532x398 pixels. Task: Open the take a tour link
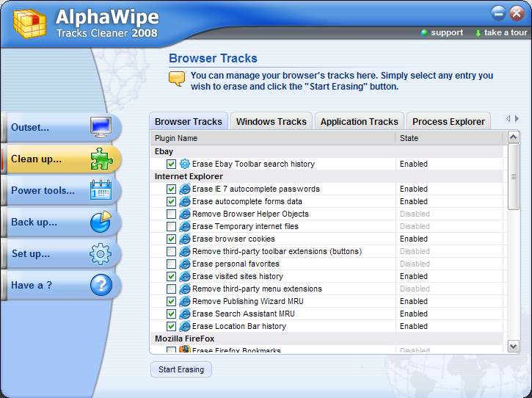tap(506, 32)
